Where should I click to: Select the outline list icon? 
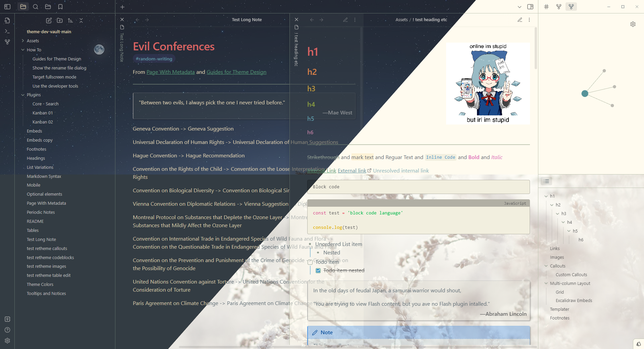click(546, 181)
